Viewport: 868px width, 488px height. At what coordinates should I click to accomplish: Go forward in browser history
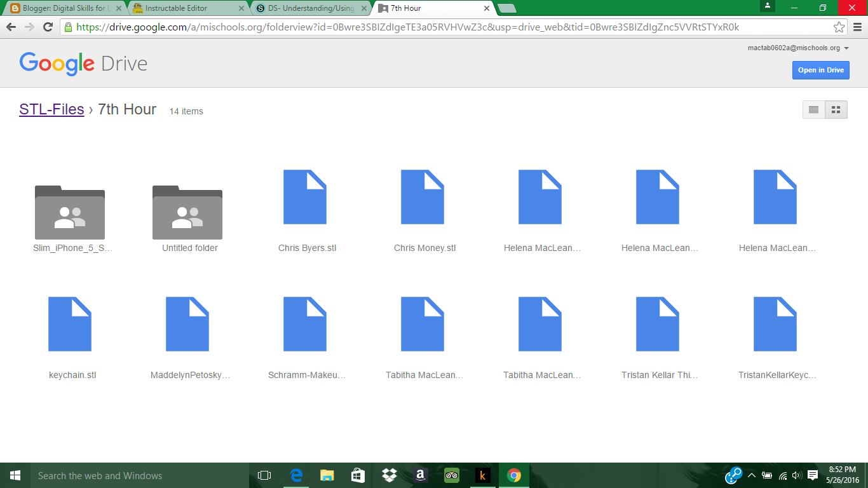point(29,27)
